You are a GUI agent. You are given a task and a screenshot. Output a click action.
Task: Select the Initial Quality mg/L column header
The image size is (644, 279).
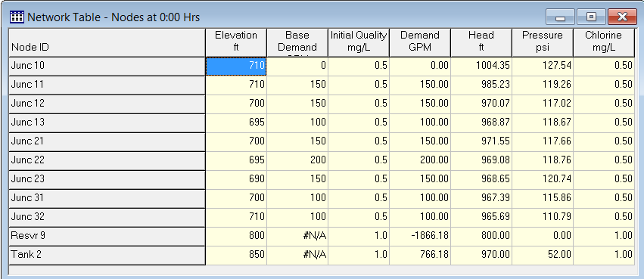pos(359,42)
